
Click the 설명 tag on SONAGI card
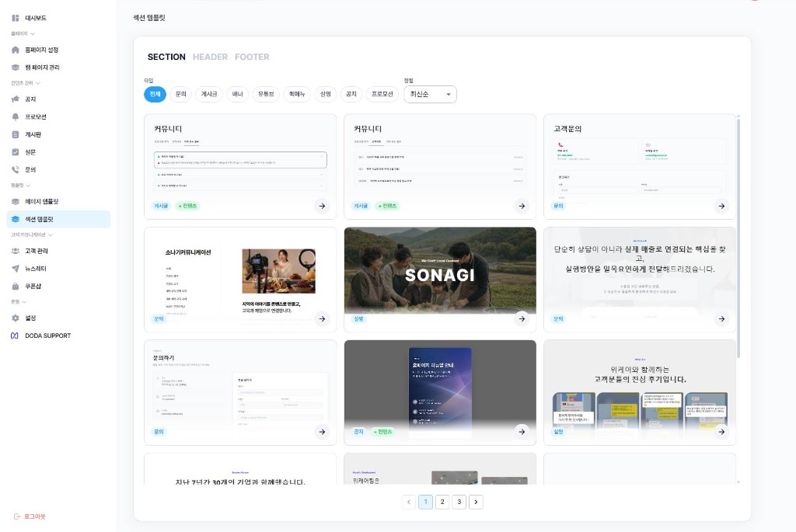point(358,319)
